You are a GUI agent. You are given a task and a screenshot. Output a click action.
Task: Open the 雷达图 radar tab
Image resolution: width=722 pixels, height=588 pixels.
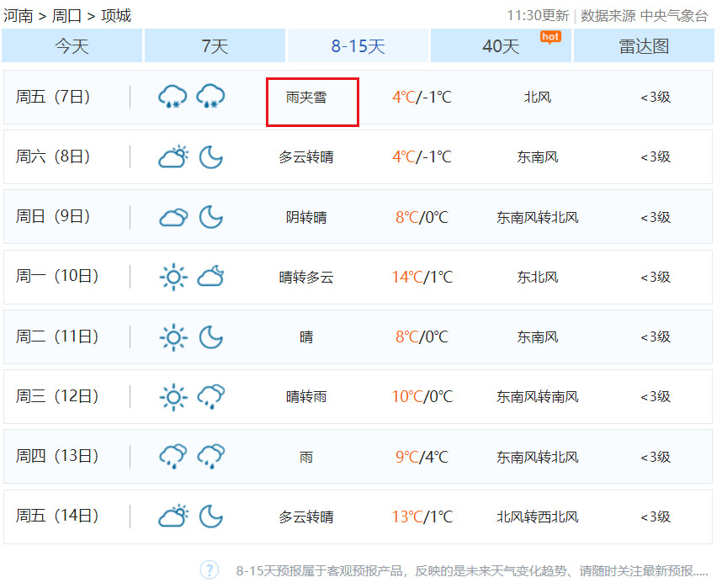coord(644,46)
